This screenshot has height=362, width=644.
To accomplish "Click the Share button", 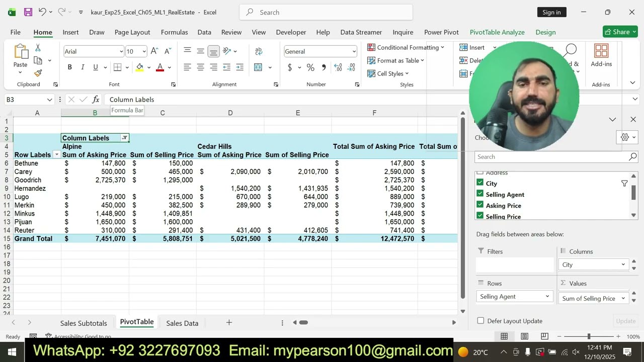I will tap(620, 32).
